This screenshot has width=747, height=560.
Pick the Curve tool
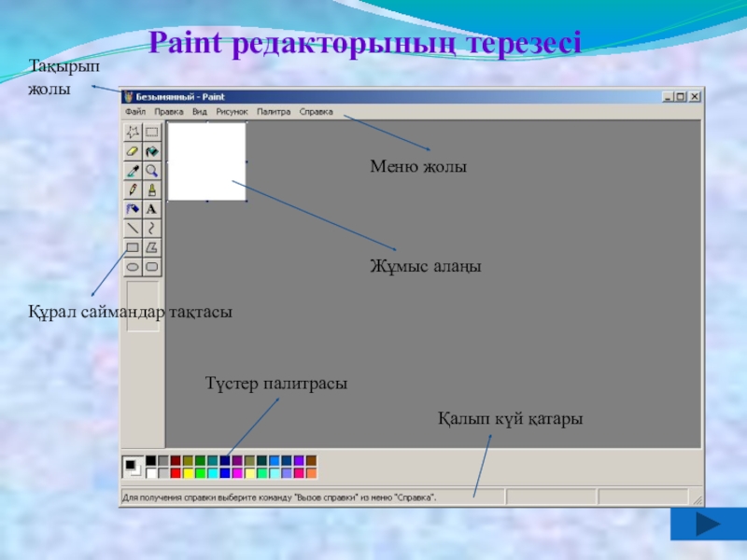coord(151,228)
